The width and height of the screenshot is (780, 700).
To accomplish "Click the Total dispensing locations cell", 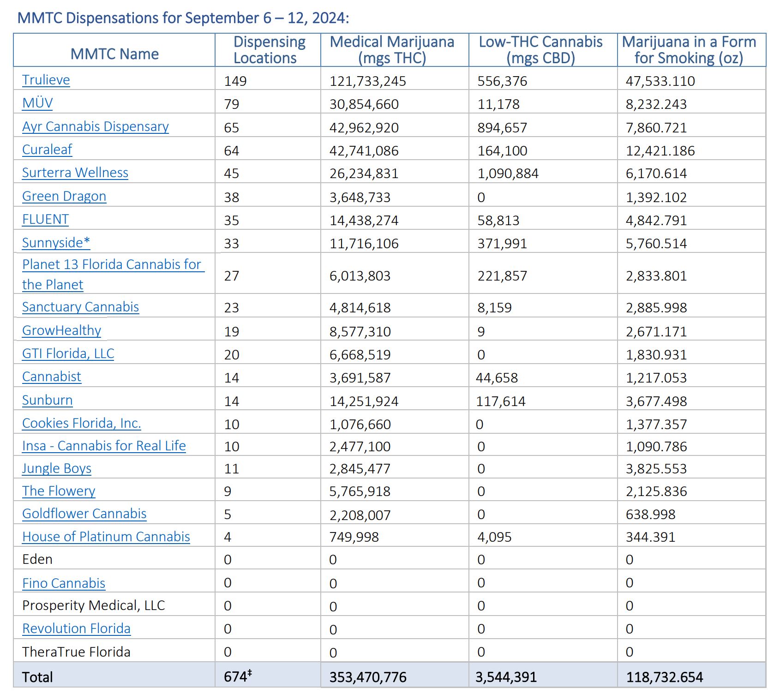I will tap(267, 676).
